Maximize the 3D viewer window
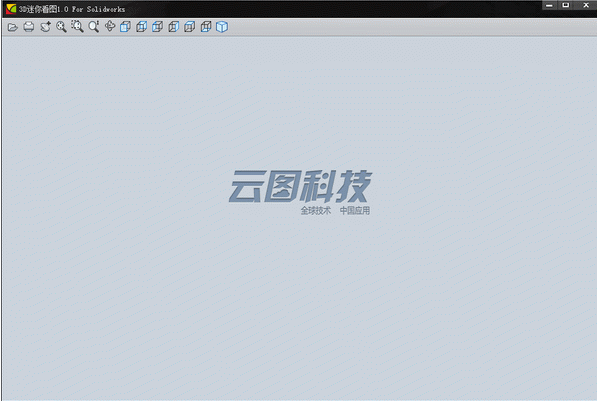This screenshot has height=401, width=597. (x=566, y=5)
